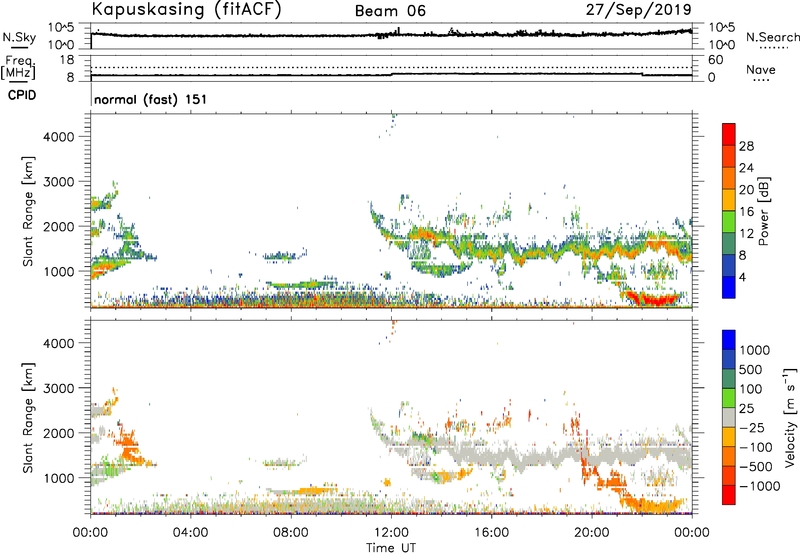Click the Nave legend label
Viewport: 800px width, 554px height.
761,69
